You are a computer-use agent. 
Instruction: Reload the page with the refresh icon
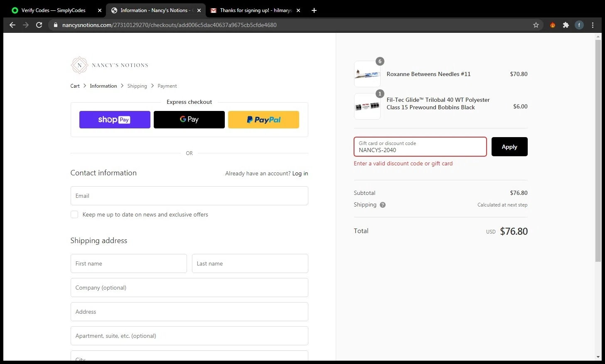tap(39, 25)
